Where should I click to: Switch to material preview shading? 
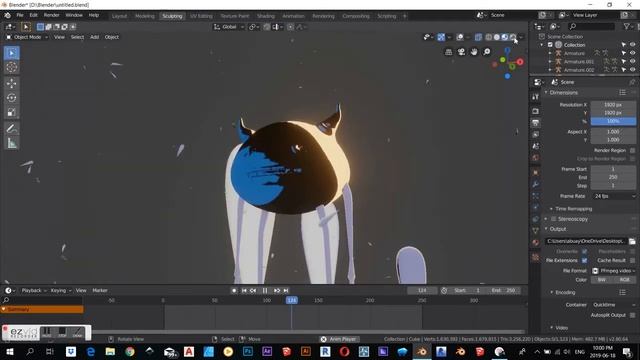pos(505,37)
